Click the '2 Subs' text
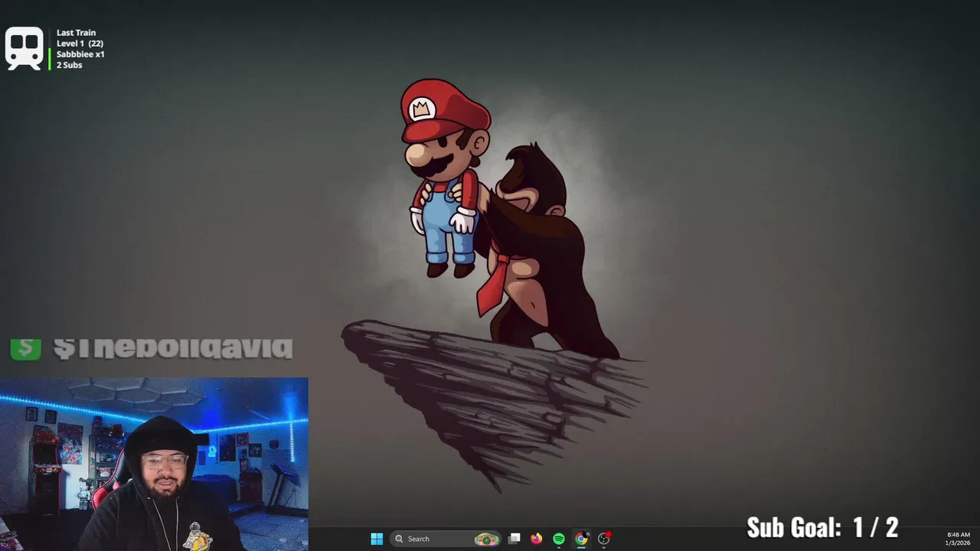This screenshot has width=980, height=551. click(x=69, y=65)
